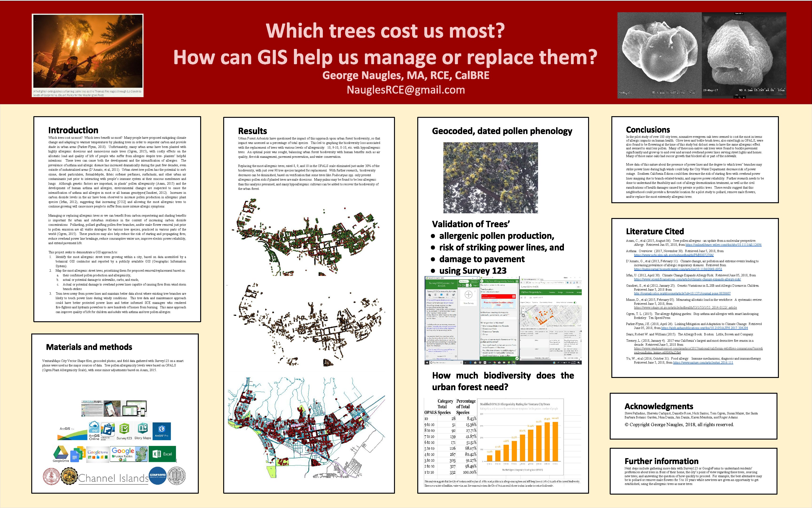This screenshot has width=812, height=508.
Task: Click the Geocoded, dated pollen phenology heading
Action: coord(502,131)
